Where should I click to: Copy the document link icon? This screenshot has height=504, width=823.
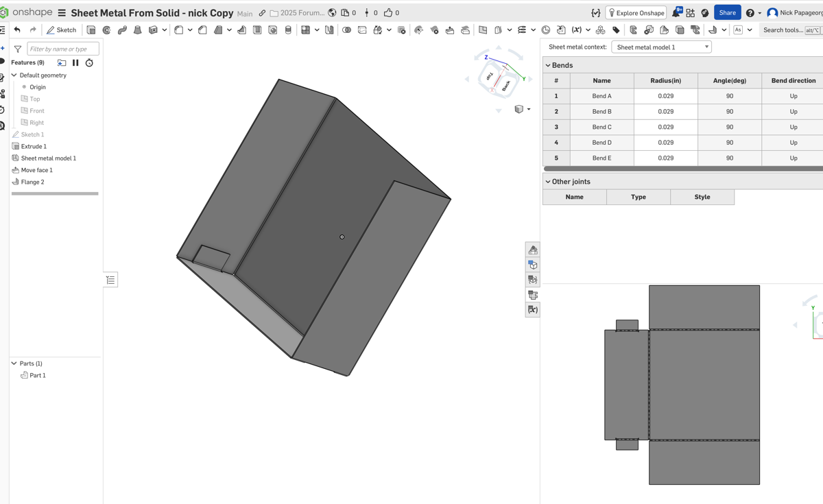[x=262, y=13]
